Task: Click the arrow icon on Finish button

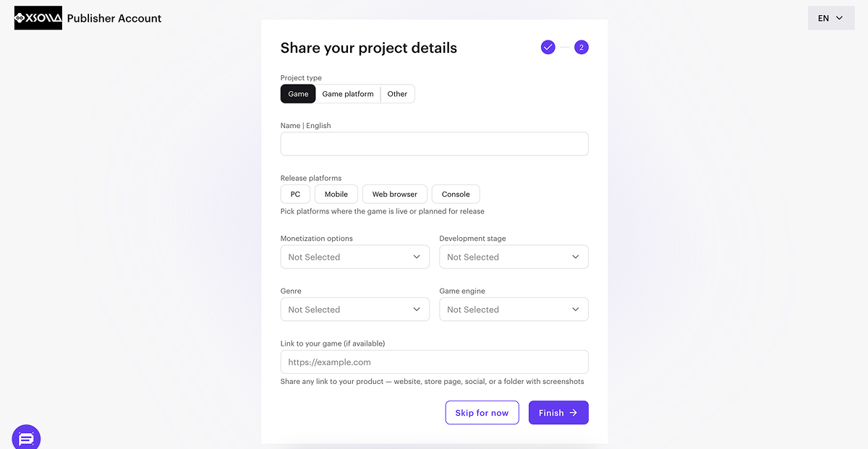Action: pos(574,413)
